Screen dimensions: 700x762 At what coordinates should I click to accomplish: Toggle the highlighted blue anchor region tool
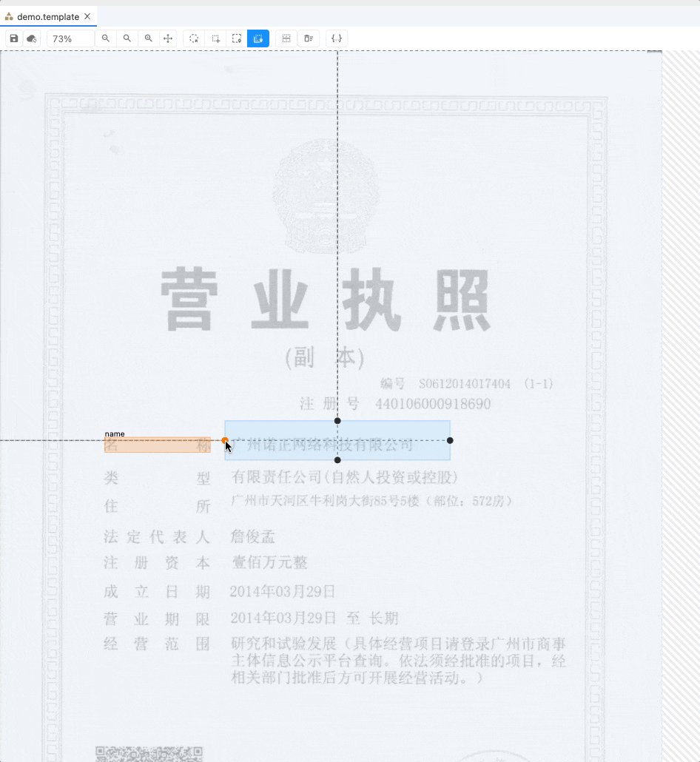[258, 38]
